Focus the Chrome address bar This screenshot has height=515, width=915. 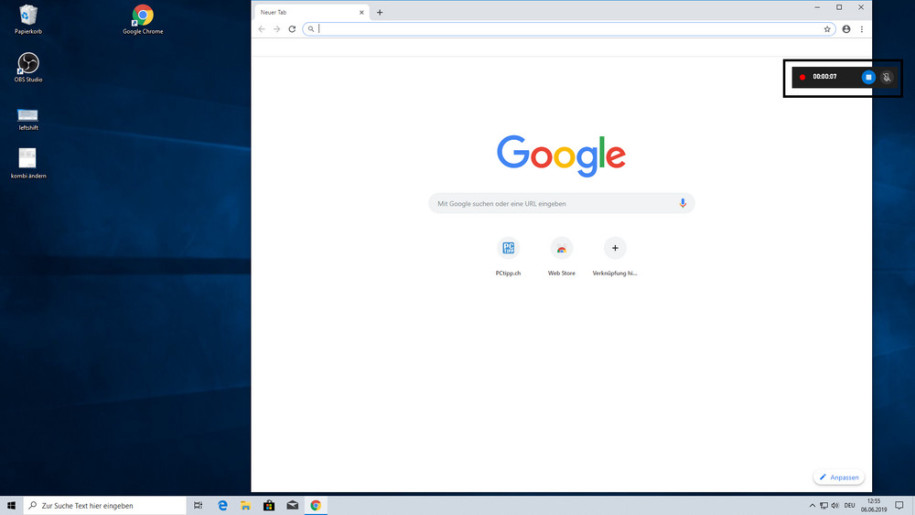pyautogui.click(x=569, y=29)
